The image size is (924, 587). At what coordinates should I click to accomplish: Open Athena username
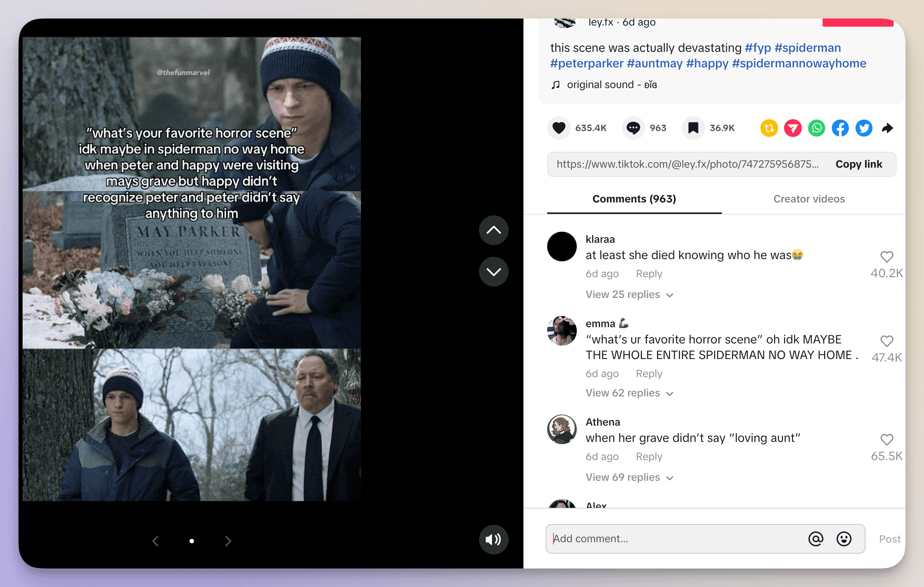pyautogui.click(x=603, y=422)
